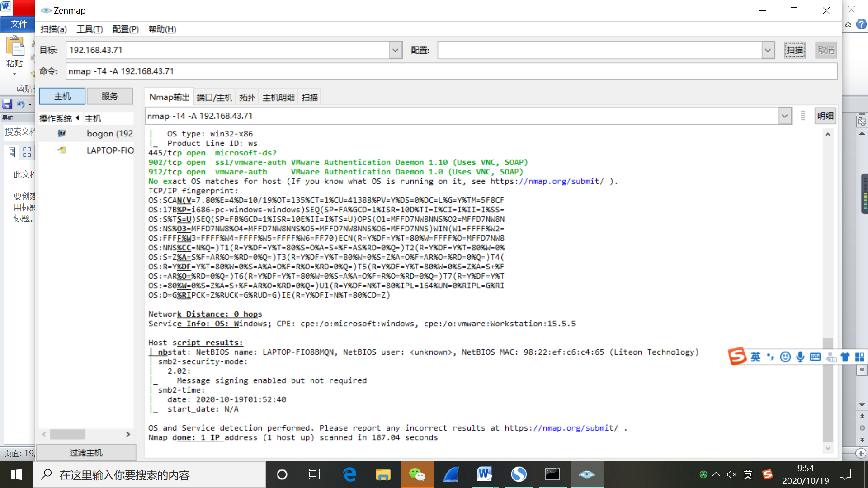Screen dimensions: 868x488
Task: Click the 扫描 scan button
Action: point(794,50)
